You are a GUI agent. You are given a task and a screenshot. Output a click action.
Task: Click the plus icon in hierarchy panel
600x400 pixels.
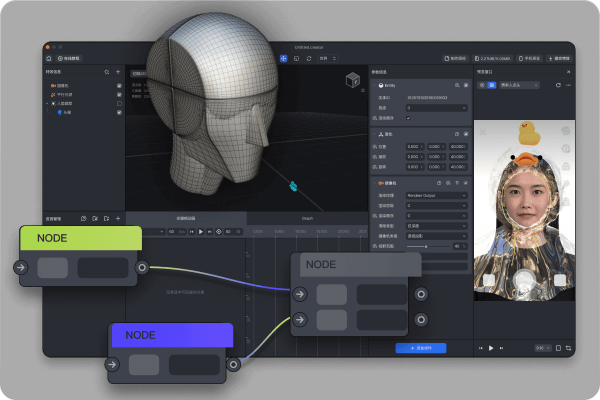[119, 72]
